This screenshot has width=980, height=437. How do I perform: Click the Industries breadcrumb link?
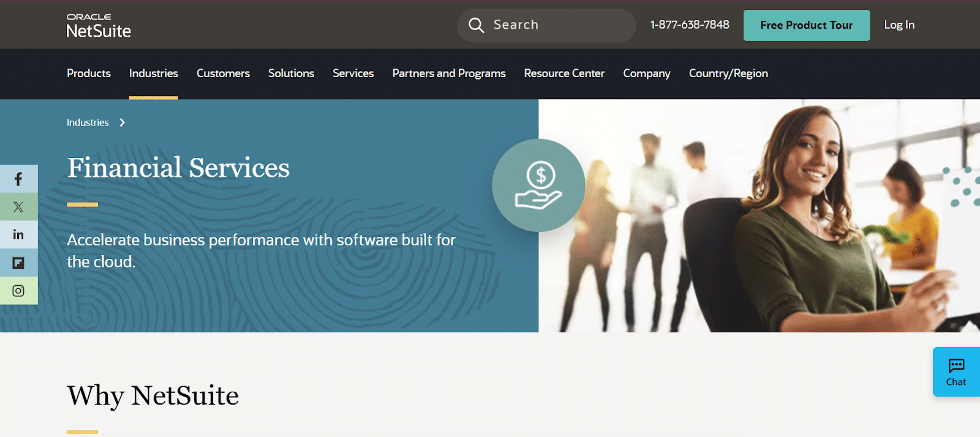point(88,123)
